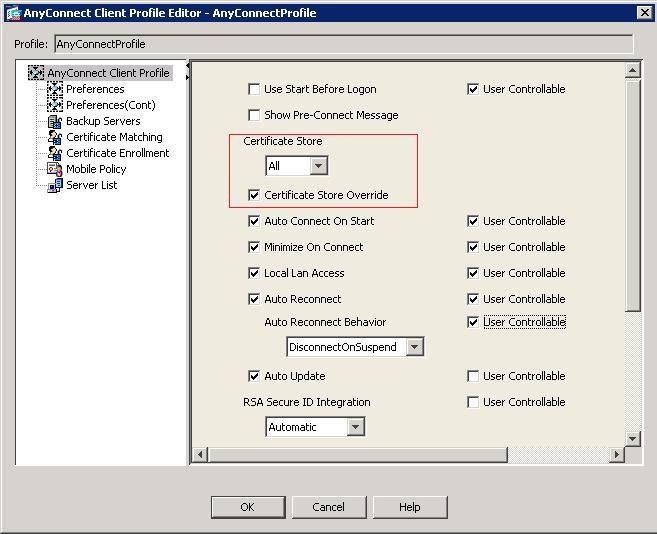Click the Preferences tree node icon
Image resolution: width=657 pixels, height=534 pixels.
(54, 89)
